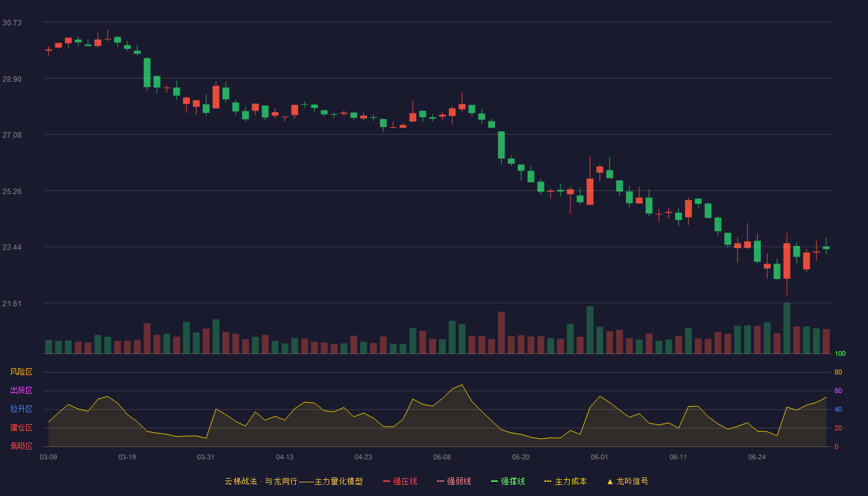Click the green 100 indicator scale value
868x496 pixels.
click(840, 354)
